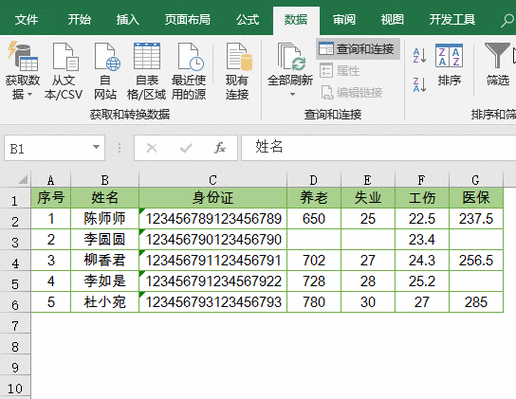Expand the Get Data (获取数据) dropdown arrow

click(30, 95)
